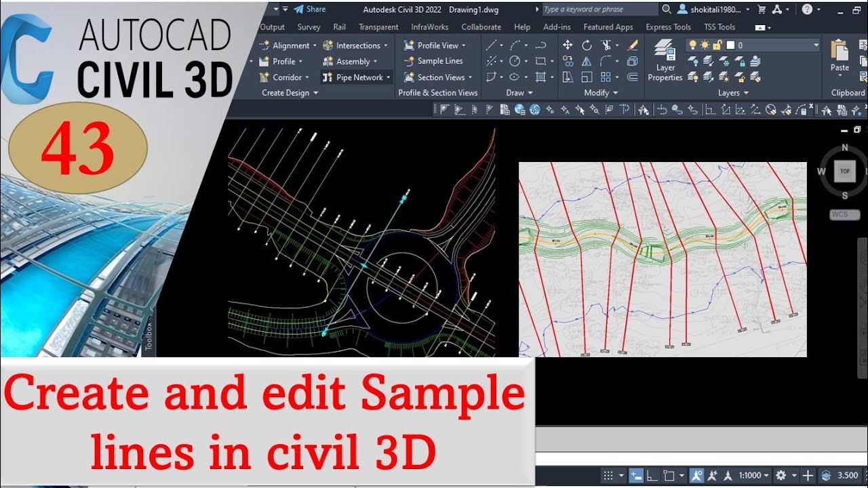Click the Autodesk A logo icon in title bar

tap(777, 9)
